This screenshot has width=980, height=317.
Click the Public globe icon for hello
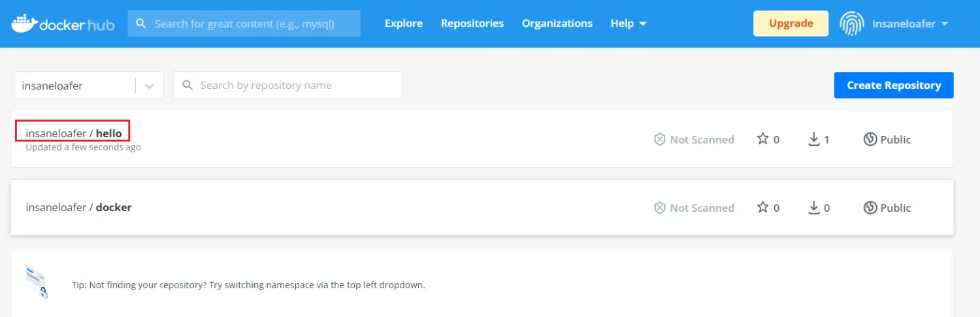tap(870, 139)
